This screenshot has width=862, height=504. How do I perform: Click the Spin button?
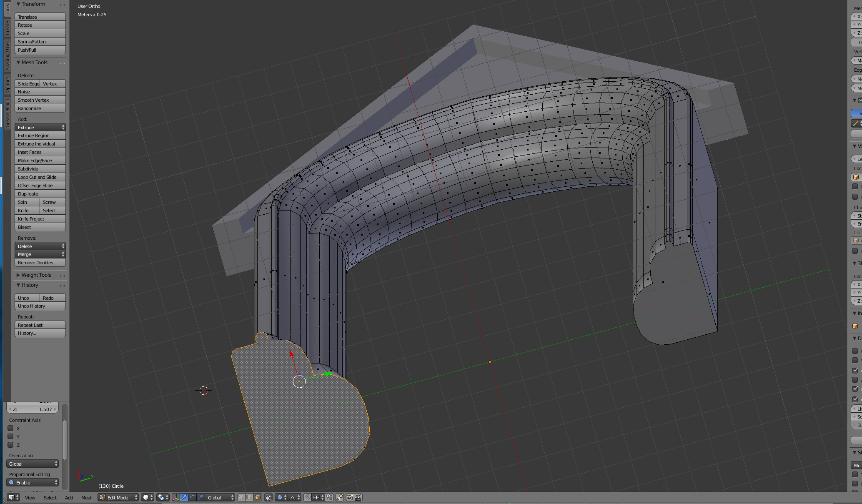27,202
